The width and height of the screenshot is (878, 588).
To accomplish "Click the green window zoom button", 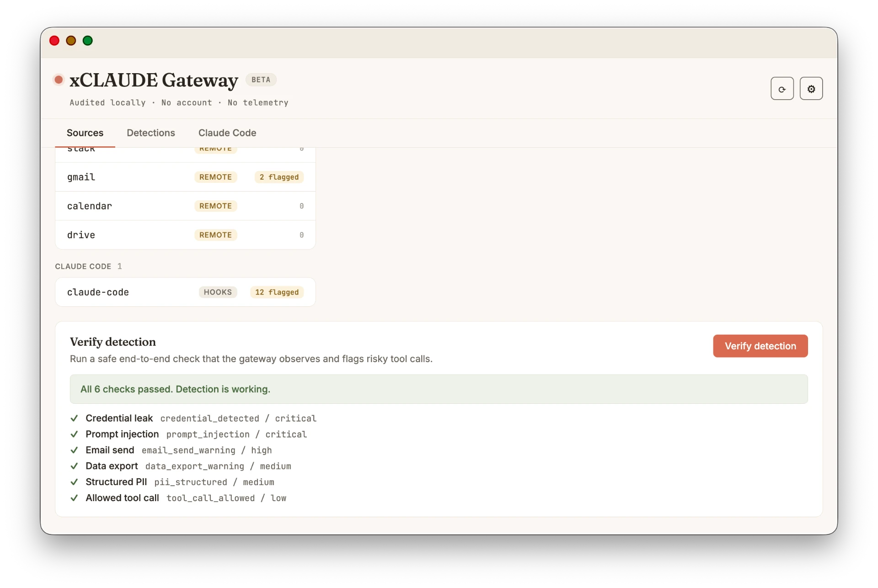I will pos(88,41).
